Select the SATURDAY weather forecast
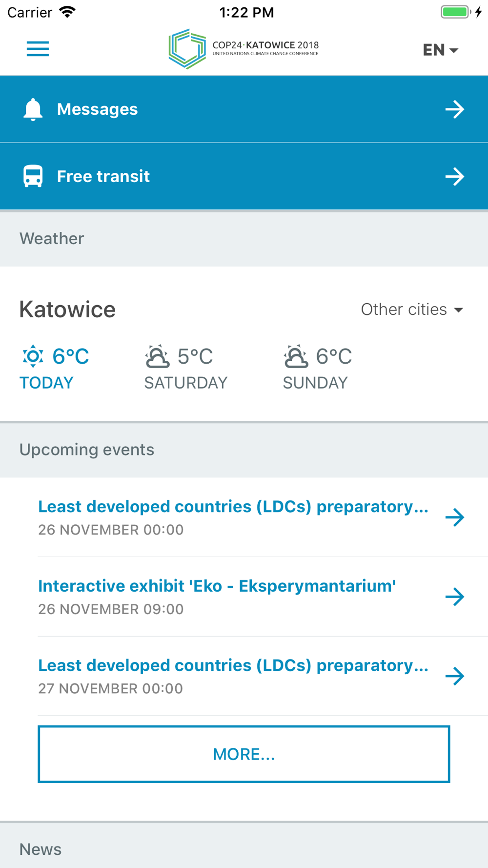 click(x=186, y=368)
